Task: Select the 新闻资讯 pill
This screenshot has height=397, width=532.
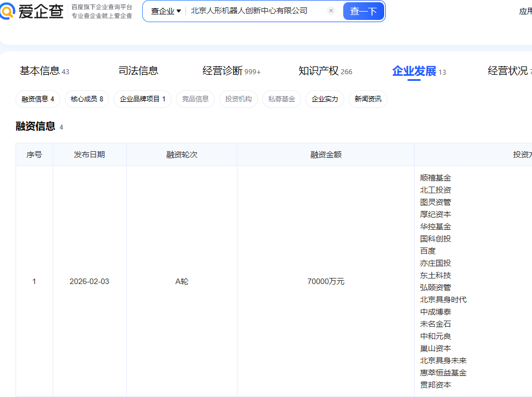Action: 368,99
